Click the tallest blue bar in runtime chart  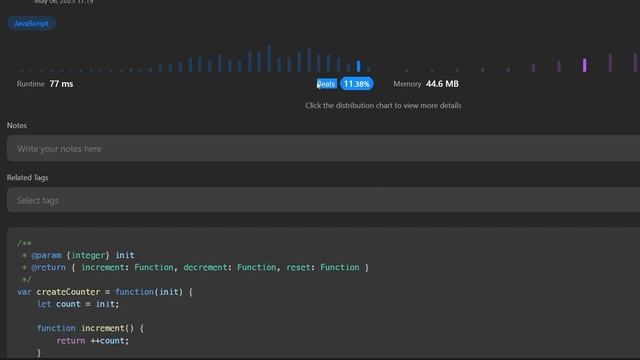pyautogui.click(x=269, y=58)
